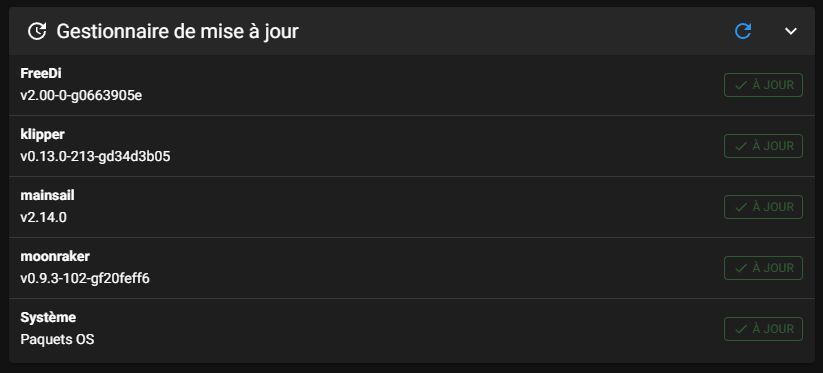This screenshot has width=823, height=373.
Task: Click the moonraker component name
Action: 55,257
